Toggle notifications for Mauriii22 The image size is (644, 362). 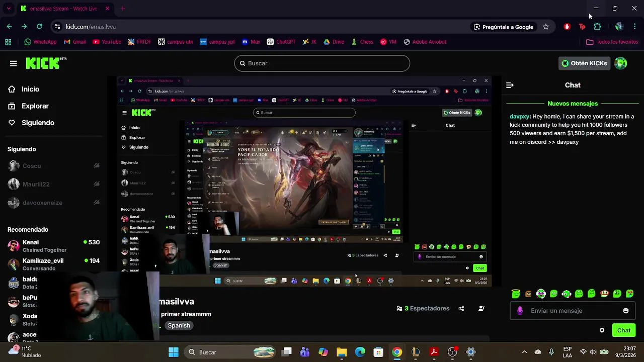click(x=97, y=185)
